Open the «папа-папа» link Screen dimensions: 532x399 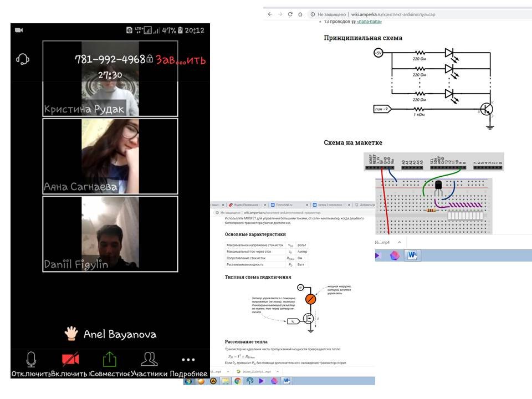369,22
